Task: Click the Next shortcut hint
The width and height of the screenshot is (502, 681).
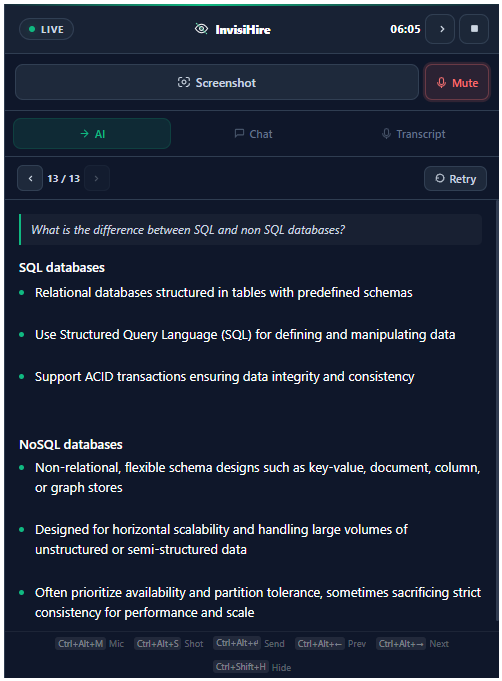Action: pos(413,644)
